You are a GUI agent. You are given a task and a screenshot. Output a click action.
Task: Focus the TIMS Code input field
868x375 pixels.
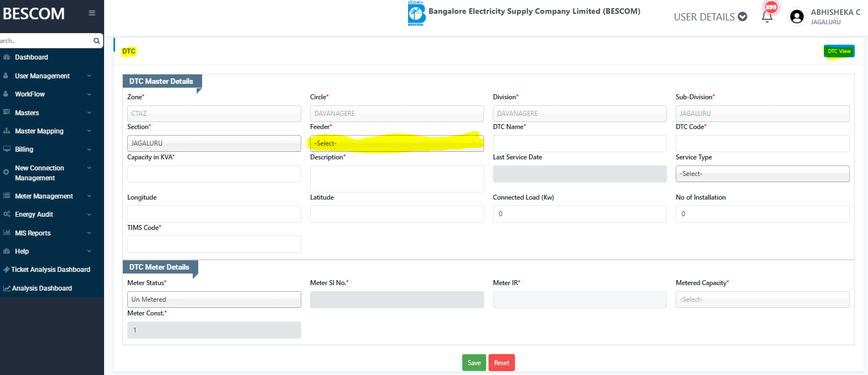click(214, 244)
